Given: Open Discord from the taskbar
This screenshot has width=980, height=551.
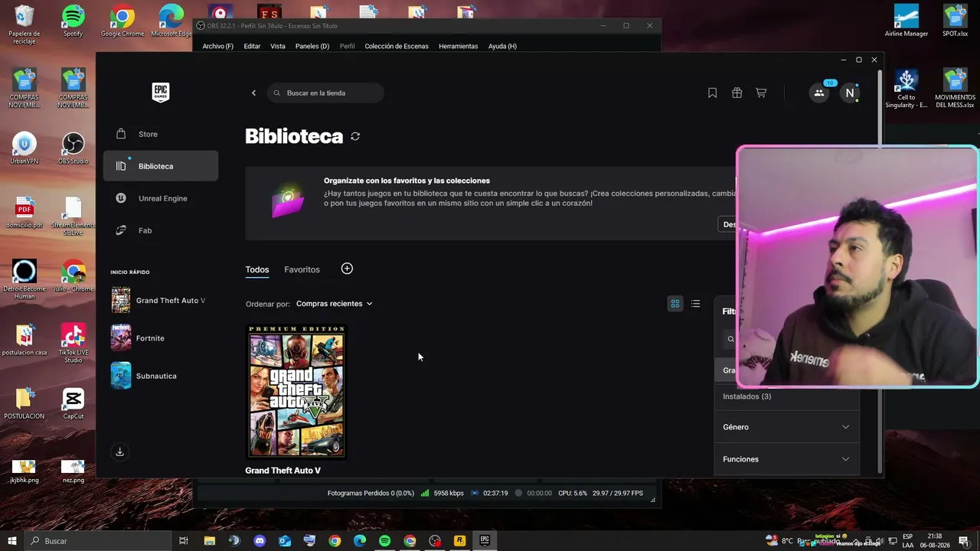Looking at the screenshot, I should [x=260, y=541].
